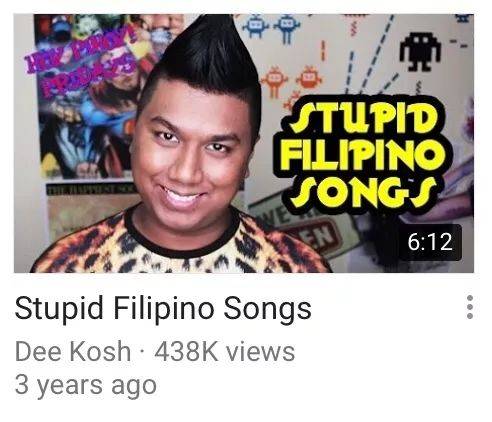The image size is (492, 422).
Task: Click the yellow SONGS word in thumbnail
Action: [x=363, y=193]
